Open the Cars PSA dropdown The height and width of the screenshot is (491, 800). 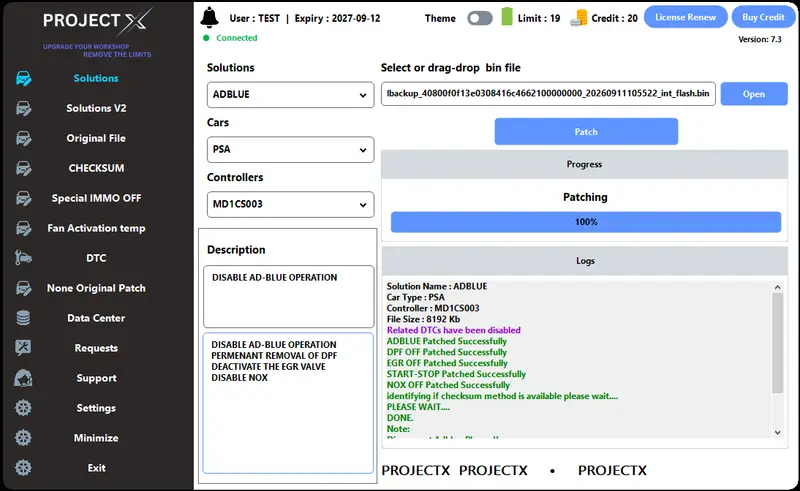tap(290, 150)
